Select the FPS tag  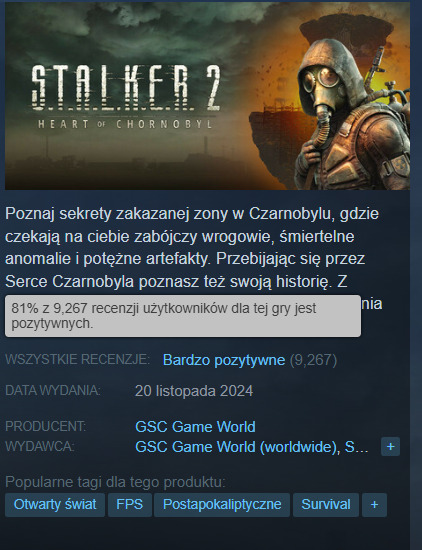(130, 505)
